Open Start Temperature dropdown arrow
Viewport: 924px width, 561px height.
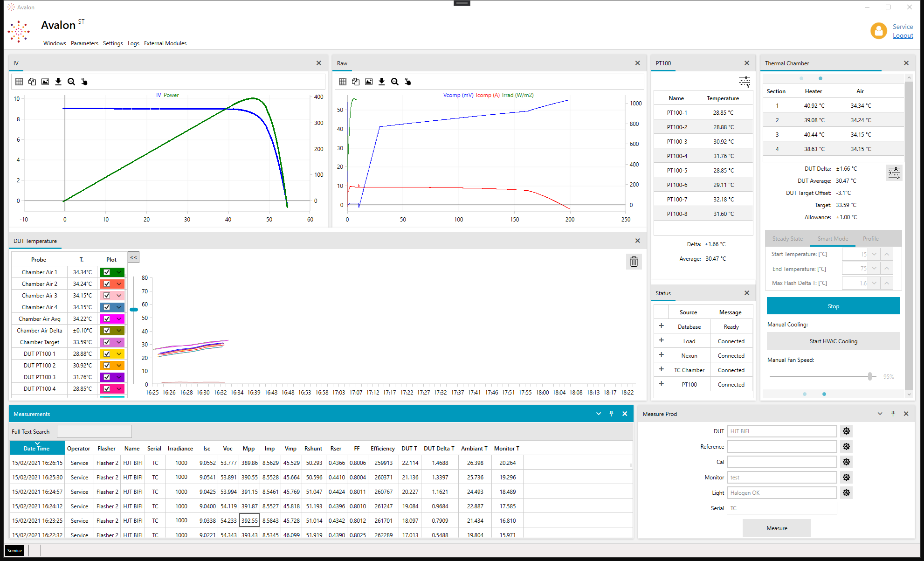[x=874, y=254]
